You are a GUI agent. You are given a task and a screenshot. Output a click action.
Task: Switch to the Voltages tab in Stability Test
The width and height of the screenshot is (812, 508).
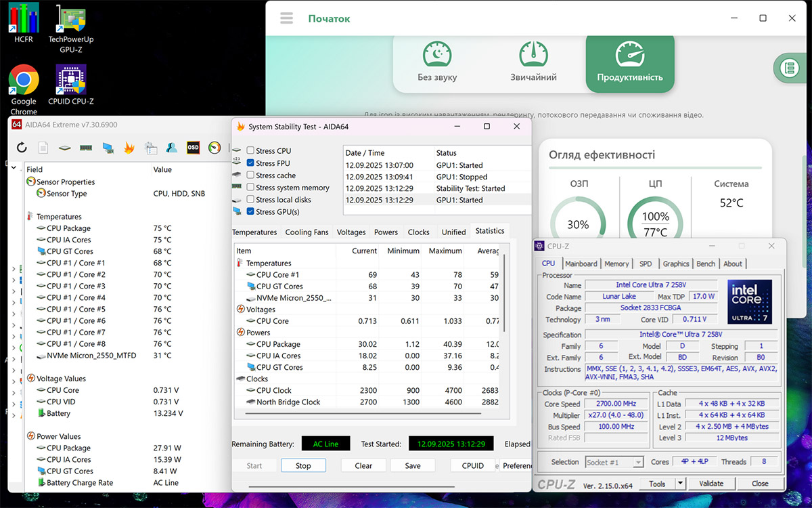coord(351,232)
